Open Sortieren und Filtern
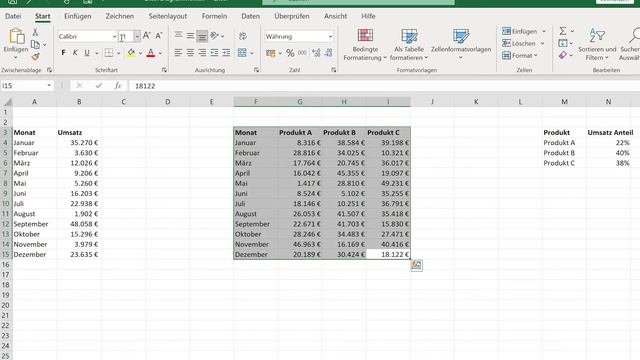The image size is (640, 360). (x=597, y=45)
